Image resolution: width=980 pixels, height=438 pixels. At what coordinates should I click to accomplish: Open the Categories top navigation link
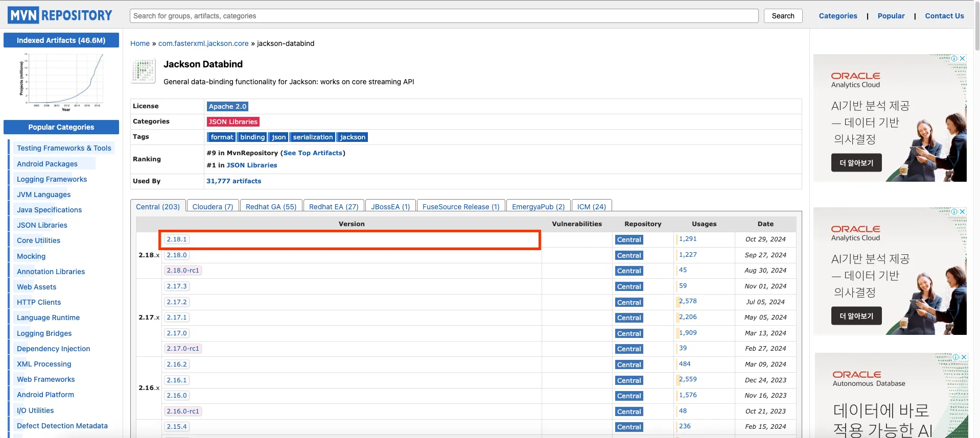[x=838, y=16]
